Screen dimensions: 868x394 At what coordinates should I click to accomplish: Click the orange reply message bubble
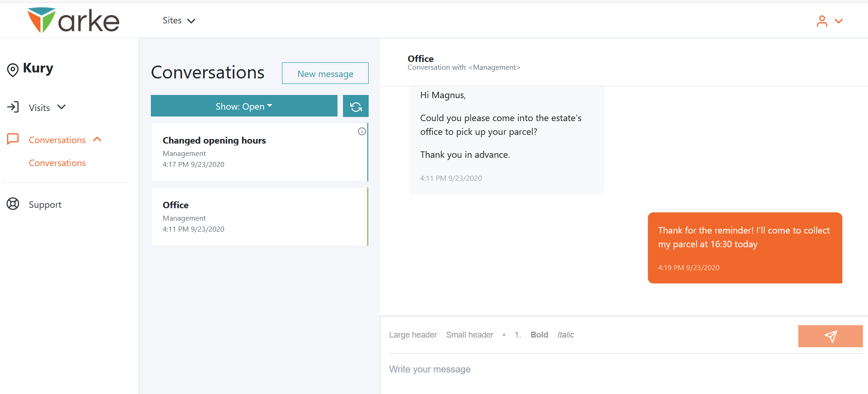pos(745,248)
